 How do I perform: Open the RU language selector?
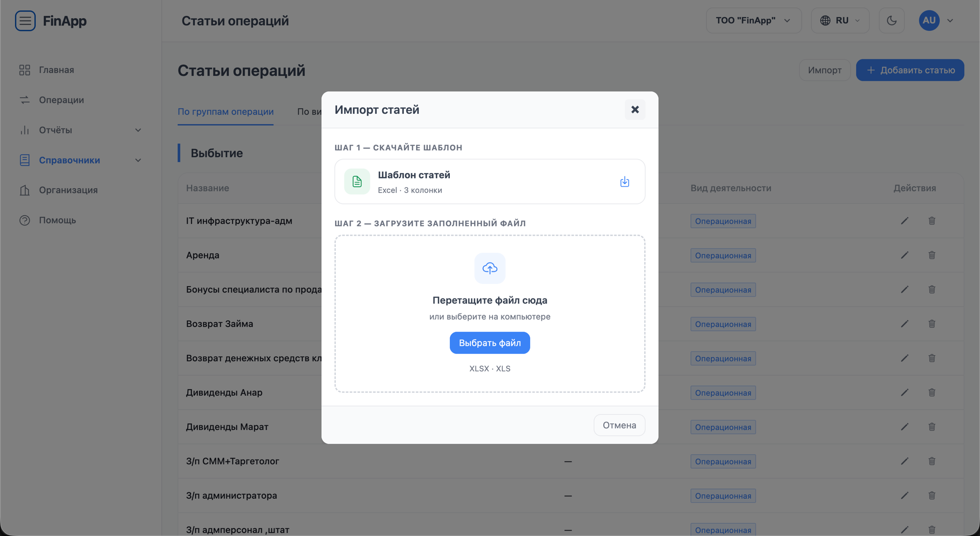(840, 21)
